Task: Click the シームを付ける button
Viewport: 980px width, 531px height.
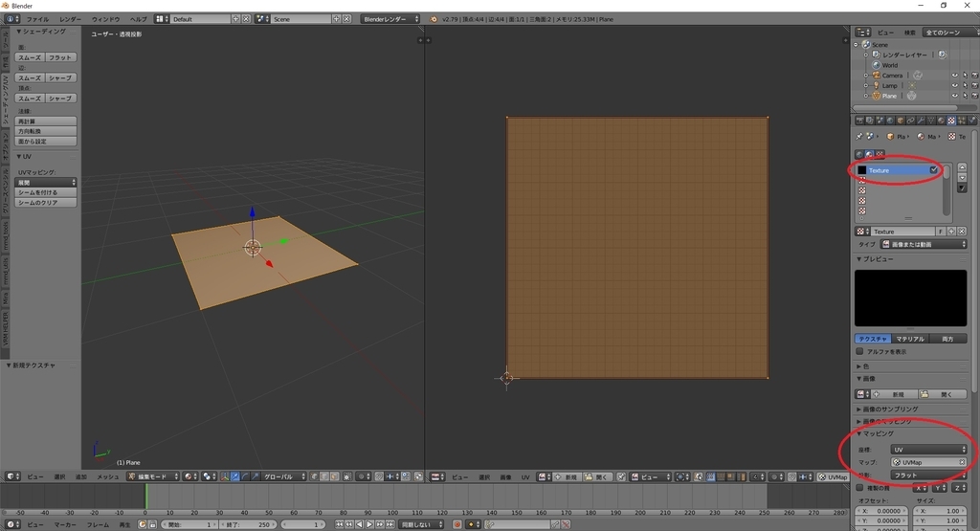Action: click(x=46, y=192)
